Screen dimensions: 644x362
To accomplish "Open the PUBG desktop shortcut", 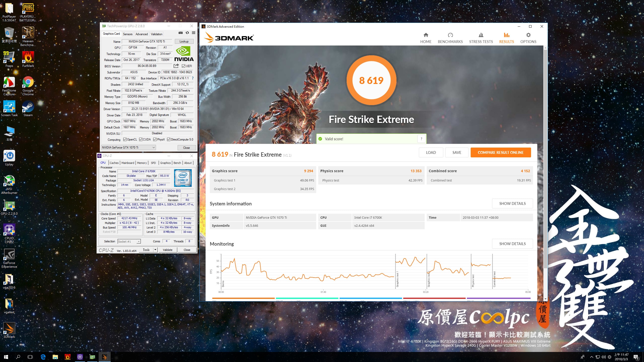I will [28, 12].
